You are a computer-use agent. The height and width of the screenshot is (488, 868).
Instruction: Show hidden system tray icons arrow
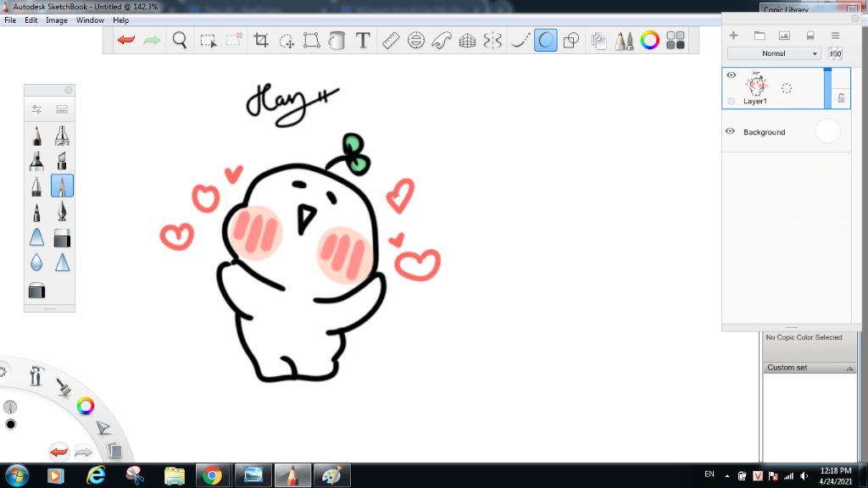click(x=726, y=476)
